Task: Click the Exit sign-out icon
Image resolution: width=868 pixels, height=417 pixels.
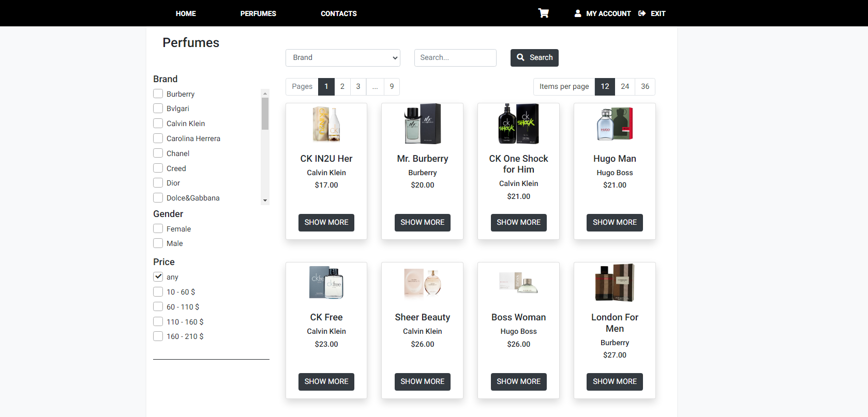Action: pyautogui.click(x=642, y=13)
